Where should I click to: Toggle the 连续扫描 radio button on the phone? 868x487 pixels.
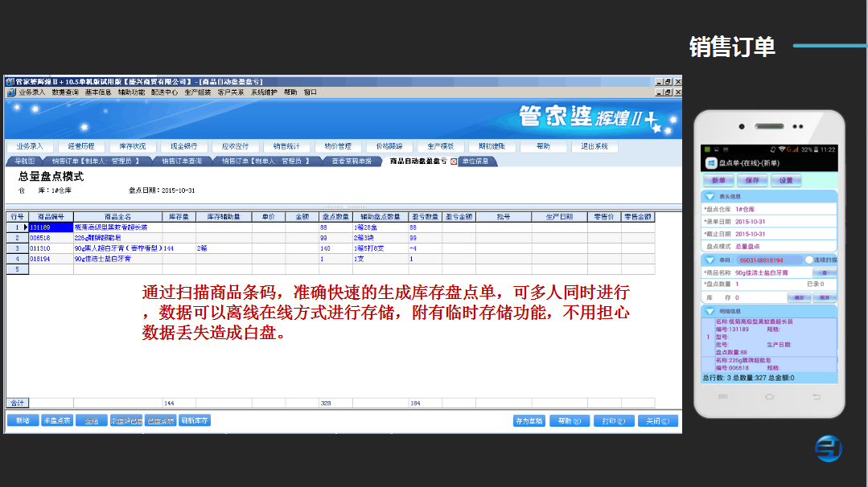(x=808, y=260)
